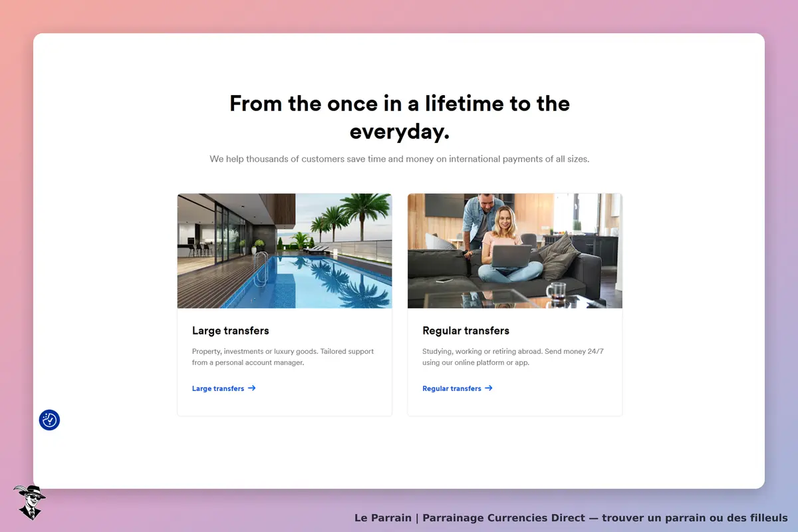Viewport: 798px width, 532px height.
Task: Click the black Regular transfers card heading
Action: (x=465, y=331)
